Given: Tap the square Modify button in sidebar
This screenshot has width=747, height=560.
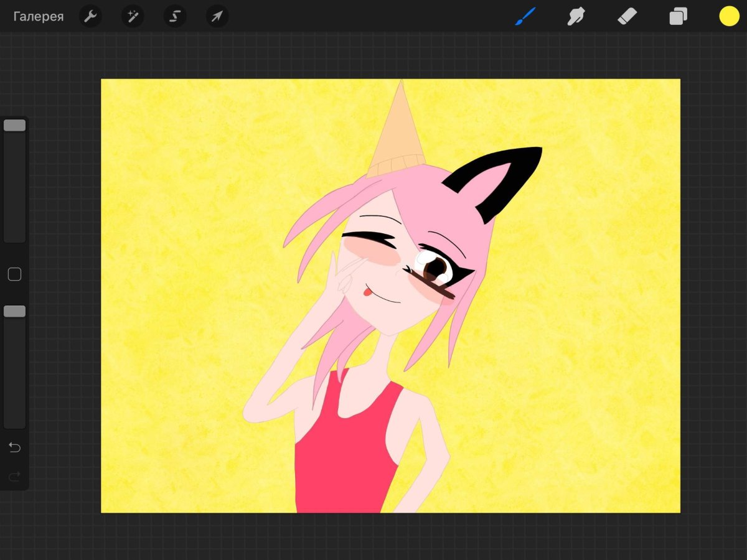Looking at the screenshot, I should [x=14, y=274].
